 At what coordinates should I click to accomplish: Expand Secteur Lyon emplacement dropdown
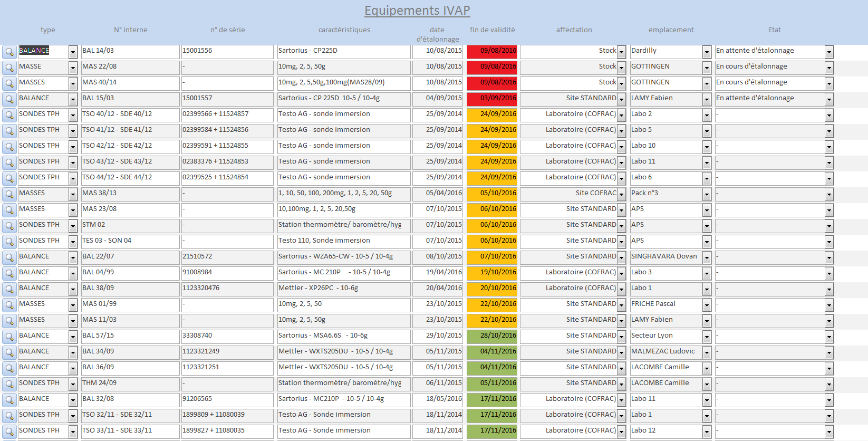pyautogui.click(x=707, y=337)
